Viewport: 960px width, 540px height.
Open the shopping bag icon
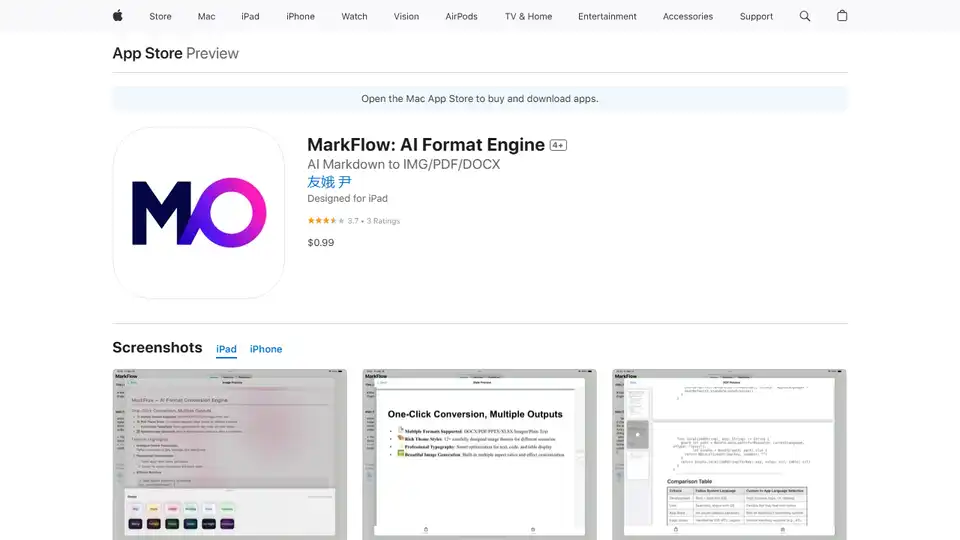coord(842,16)
